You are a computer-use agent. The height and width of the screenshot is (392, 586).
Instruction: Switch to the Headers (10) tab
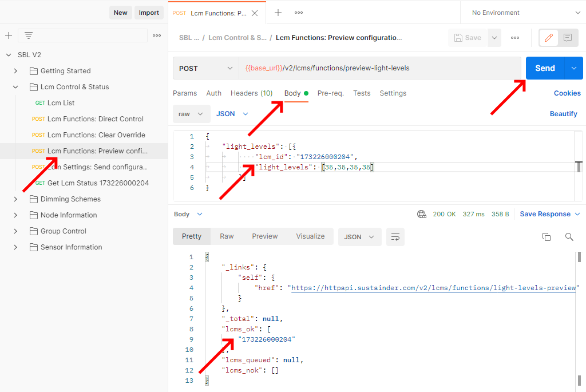pos(251,93)
